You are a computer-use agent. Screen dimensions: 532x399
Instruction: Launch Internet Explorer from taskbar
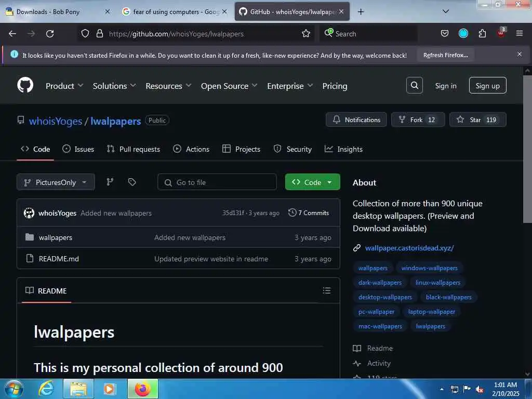coord(46,389)
